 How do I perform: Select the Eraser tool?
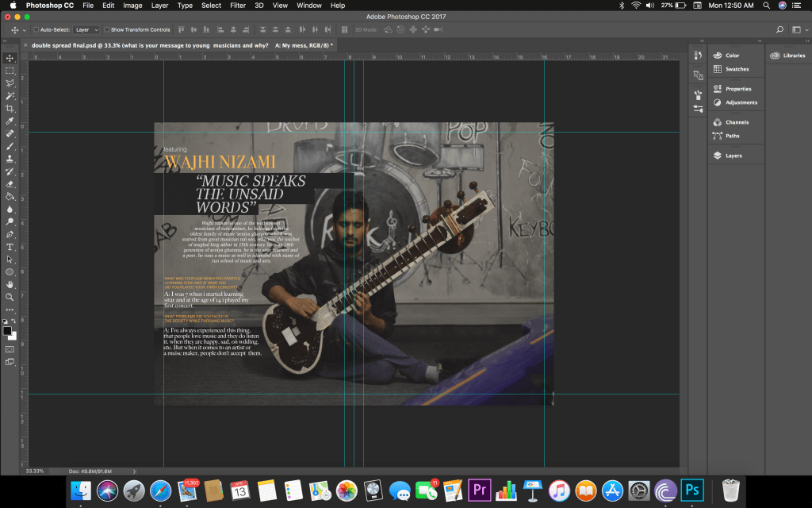pyautogui.click(x=10, y=183)
